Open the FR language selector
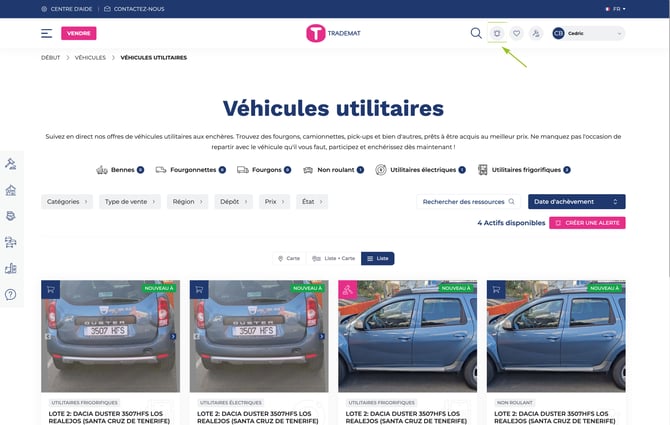670x425 pixels. point(615,9)
